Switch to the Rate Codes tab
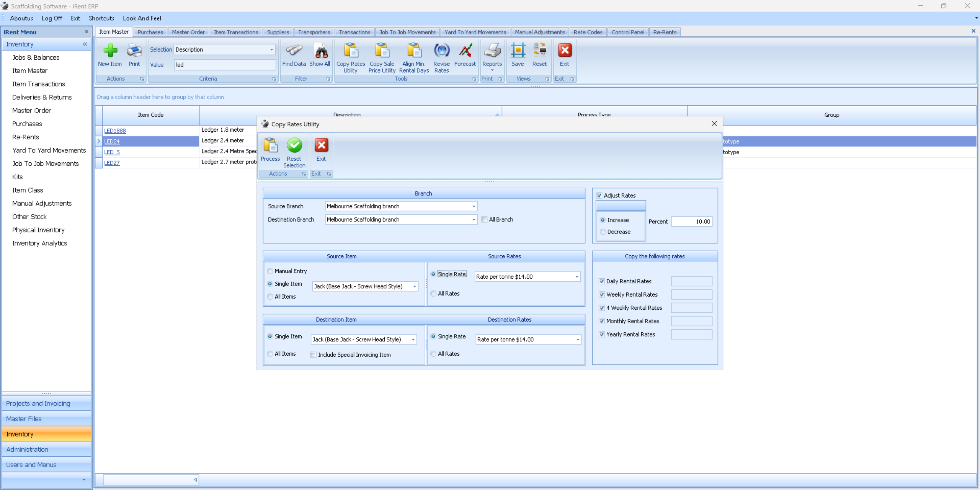This screenshot has height=490, width=980. pyautogui.click(x=588, y=32)
